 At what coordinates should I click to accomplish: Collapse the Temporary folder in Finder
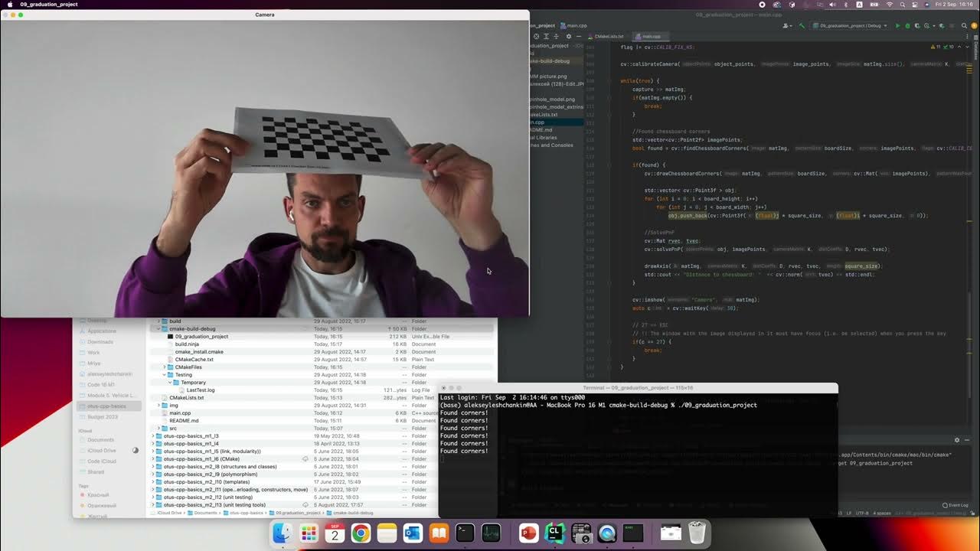(x=170, y=383)
